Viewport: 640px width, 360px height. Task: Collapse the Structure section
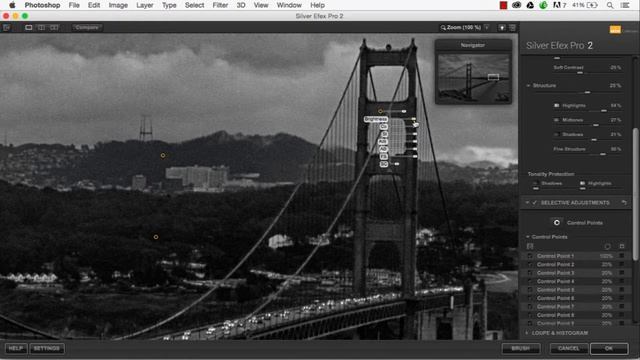[528, 85]
